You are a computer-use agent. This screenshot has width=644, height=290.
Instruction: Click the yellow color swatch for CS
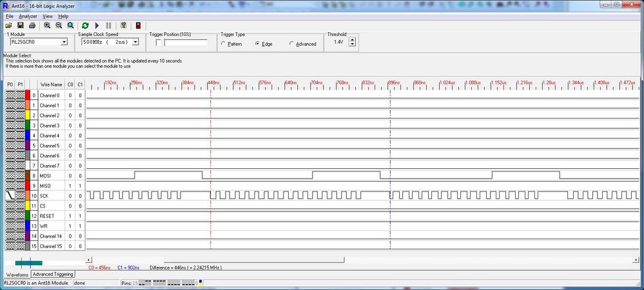tap(28, 206)
